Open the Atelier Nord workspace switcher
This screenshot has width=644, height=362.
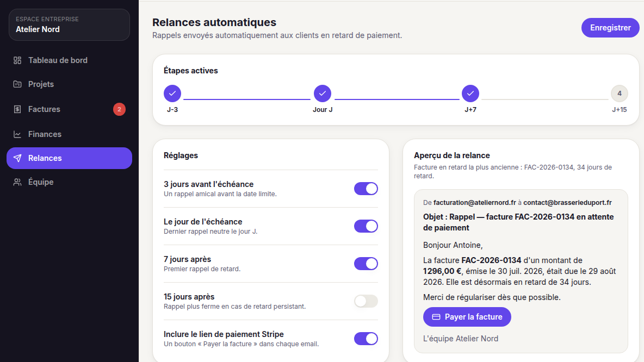70,24
